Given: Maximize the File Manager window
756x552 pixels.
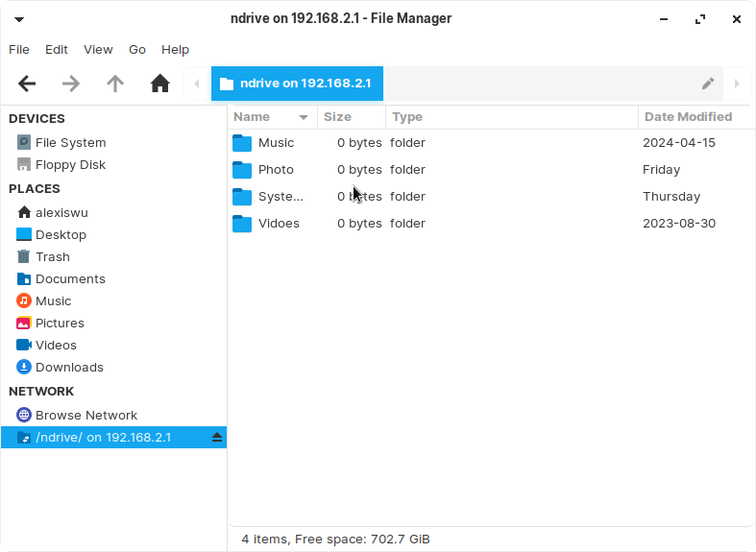Looking at the screenshot, I should tap(700, 19).
